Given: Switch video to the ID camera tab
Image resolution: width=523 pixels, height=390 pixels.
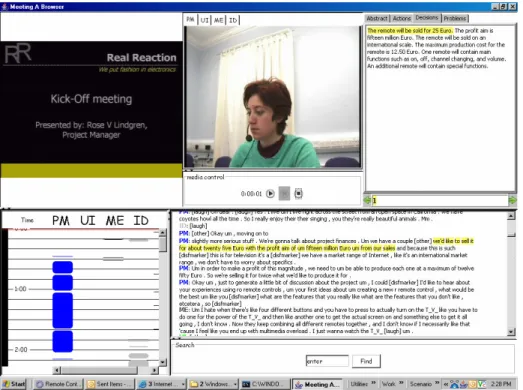Looking at the screenshot, I should coord(233,20).
